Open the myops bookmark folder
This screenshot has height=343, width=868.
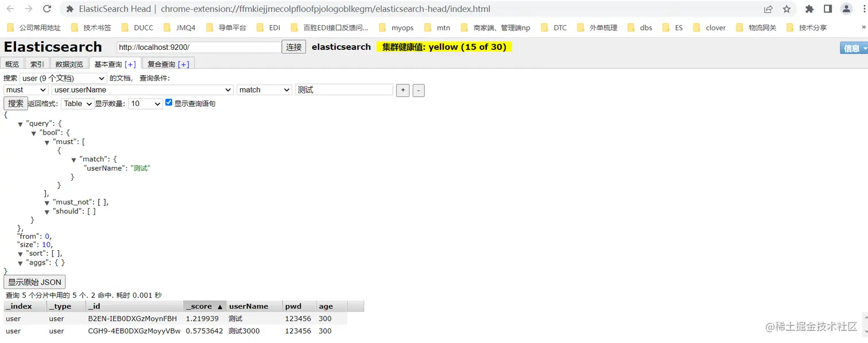(396, 28)
